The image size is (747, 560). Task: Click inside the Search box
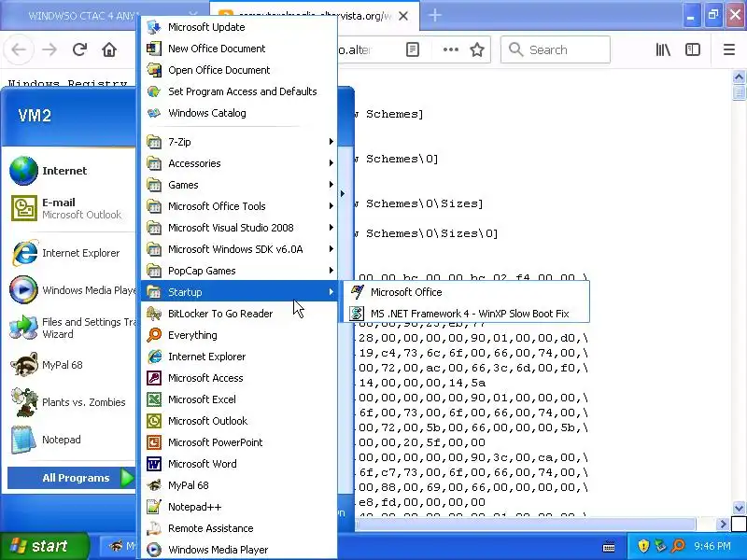pyautogui.click(x=556, y=49)
